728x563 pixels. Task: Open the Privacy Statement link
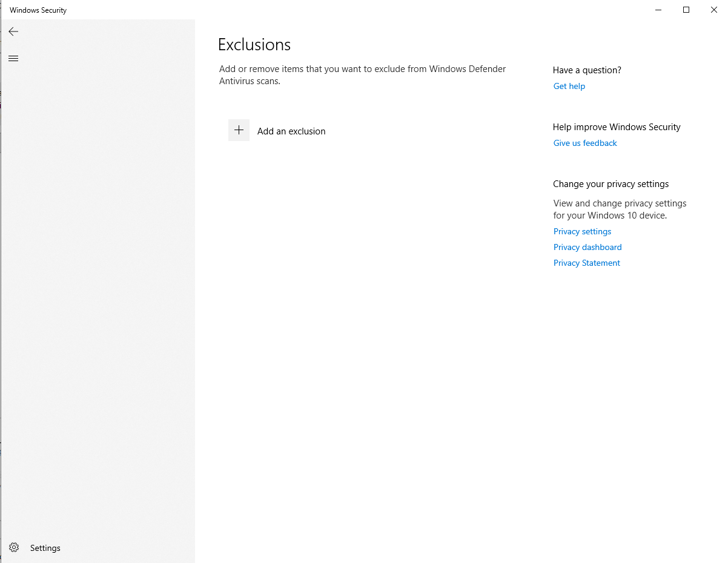coord(587,263)
